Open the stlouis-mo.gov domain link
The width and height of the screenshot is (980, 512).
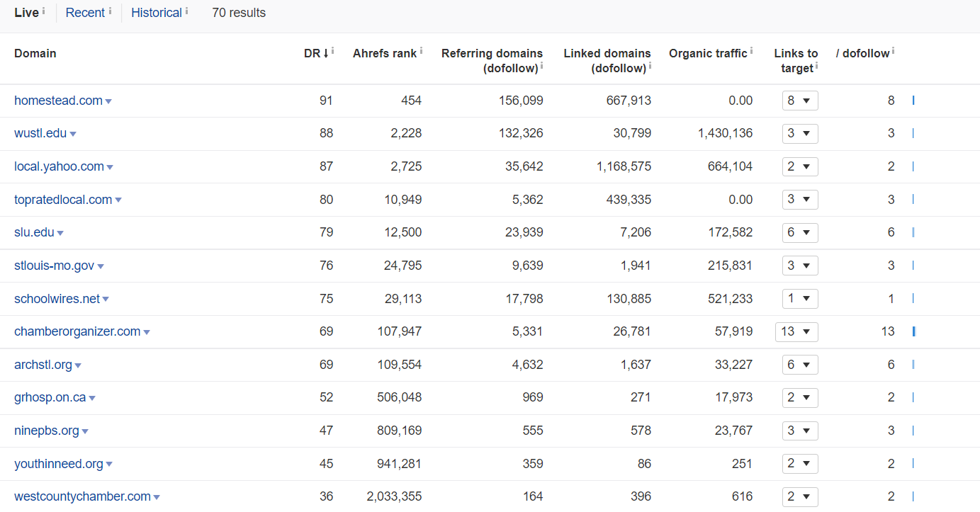54,266
